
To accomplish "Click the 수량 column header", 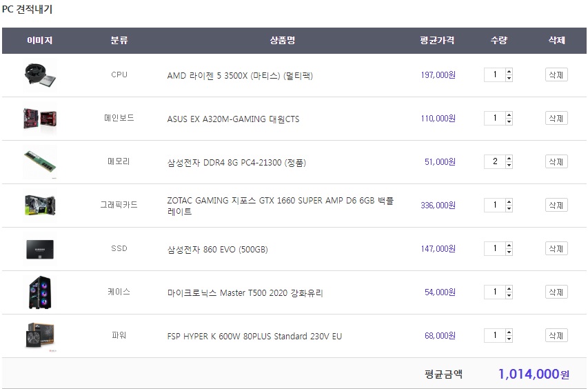I will click(x=499, y=40).
